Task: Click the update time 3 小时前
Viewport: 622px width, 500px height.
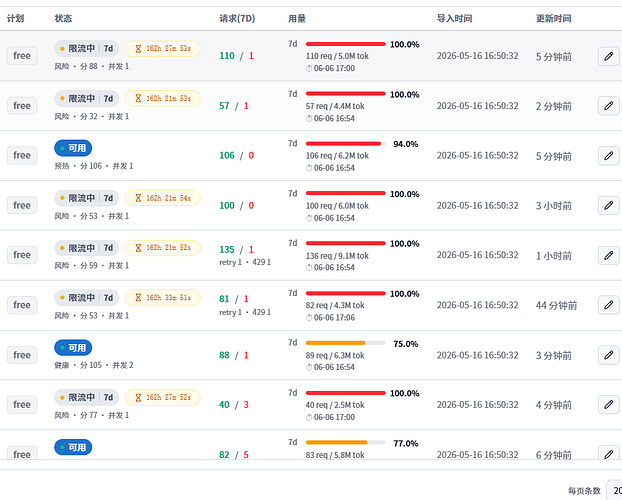Action: pyautogui.click(x=554, y=206)
